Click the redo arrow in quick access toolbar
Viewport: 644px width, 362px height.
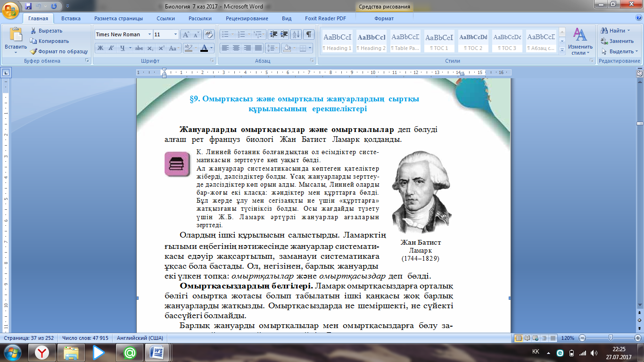53,7
